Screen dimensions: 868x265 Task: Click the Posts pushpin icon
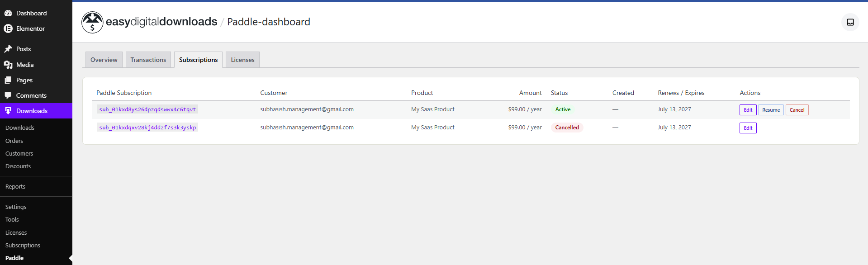click(8, 49)
